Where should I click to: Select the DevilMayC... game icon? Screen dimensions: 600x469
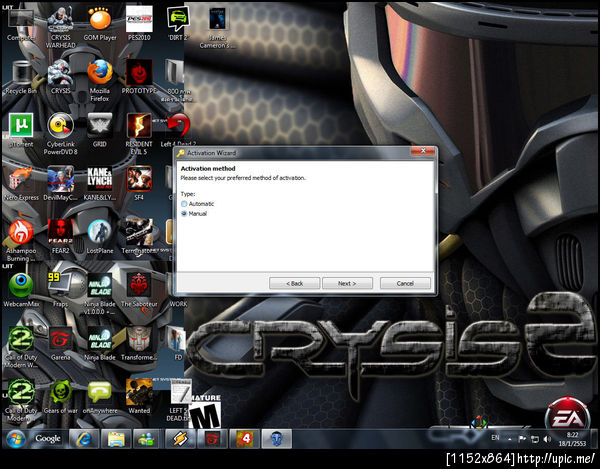[x=60, y=184]
